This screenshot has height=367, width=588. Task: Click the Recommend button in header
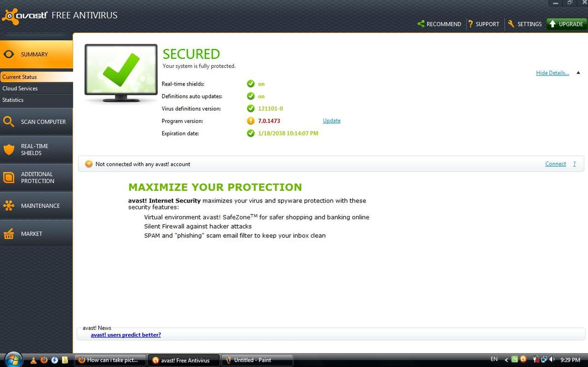click(x=439, y=24)
